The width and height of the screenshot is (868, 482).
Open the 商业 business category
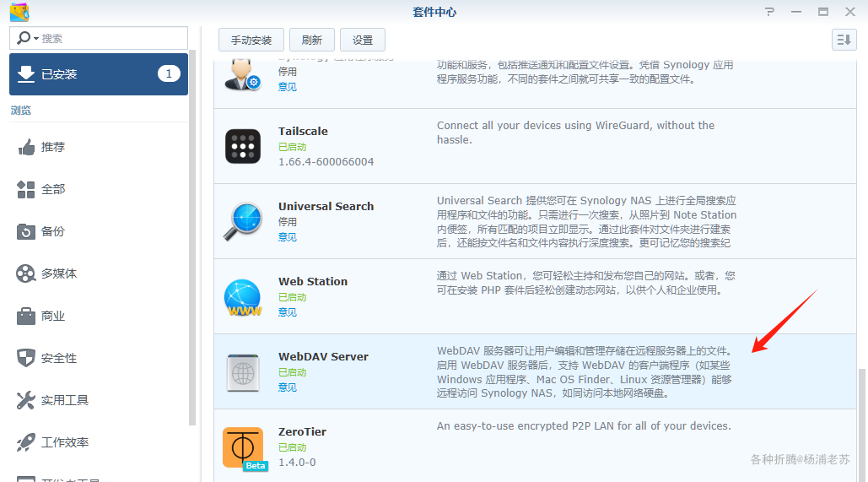tap(99, 316)
